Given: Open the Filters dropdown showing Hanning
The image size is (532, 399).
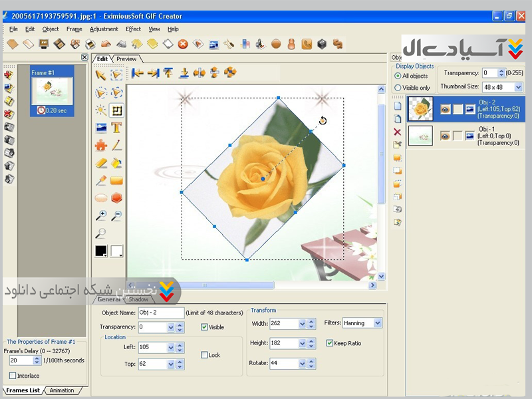Looking at the screenshot, I should click(x=378, y=323).
